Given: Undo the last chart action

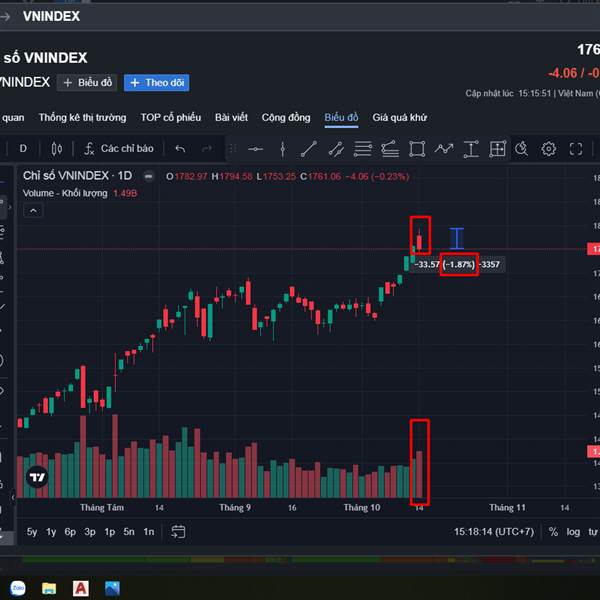Looking at the screenshot, I should tap(180, 148).
